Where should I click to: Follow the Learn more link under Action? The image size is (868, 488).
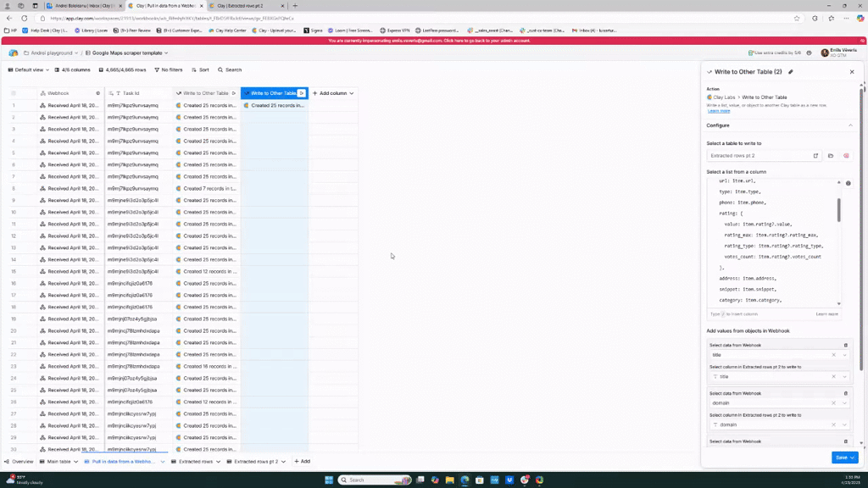pos(718,111)
